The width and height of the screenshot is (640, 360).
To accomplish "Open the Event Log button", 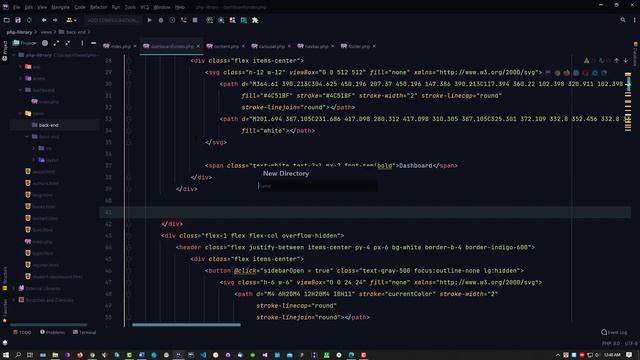I will [614, 332].
